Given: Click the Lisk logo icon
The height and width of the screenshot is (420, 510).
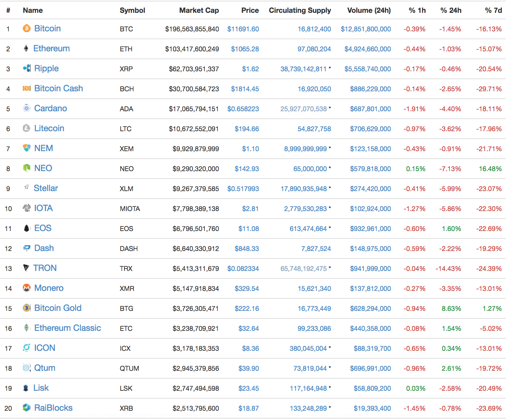Looking at the screenshot, I should [x=26, y=388].
